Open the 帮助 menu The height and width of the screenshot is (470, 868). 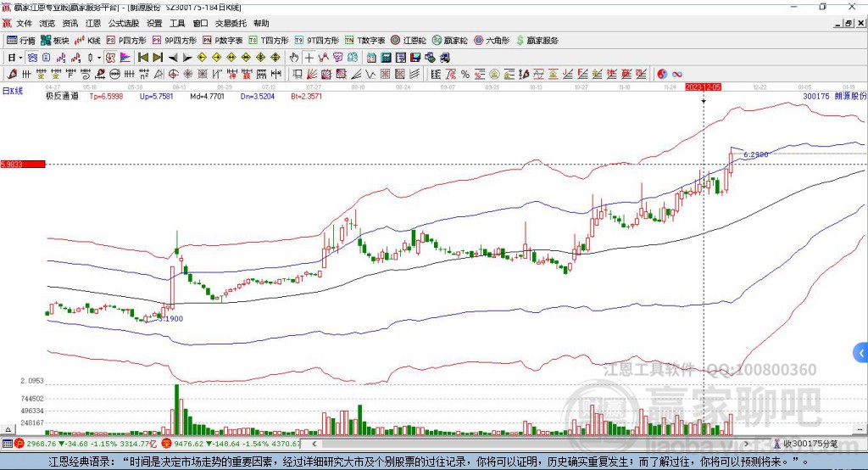coord(261,23)
